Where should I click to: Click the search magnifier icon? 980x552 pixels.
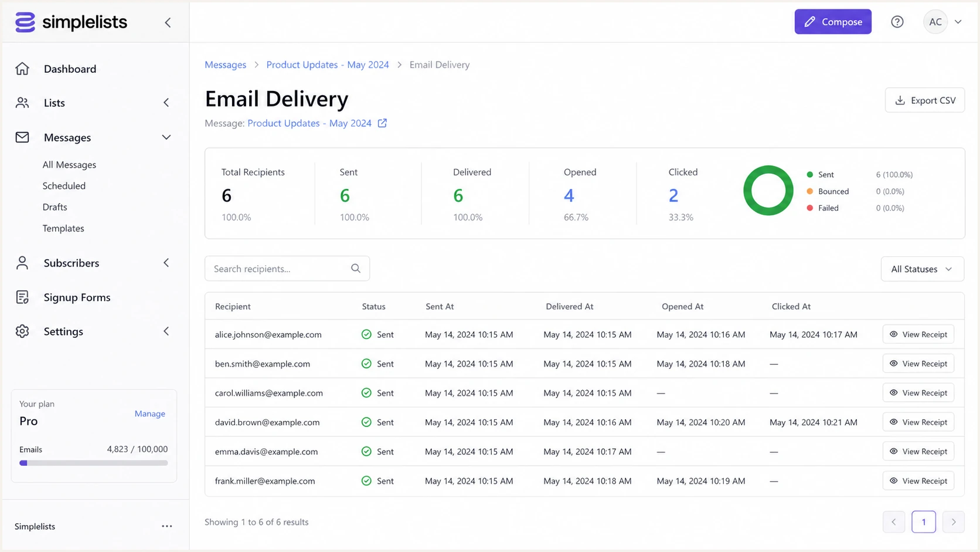[356, 269]
